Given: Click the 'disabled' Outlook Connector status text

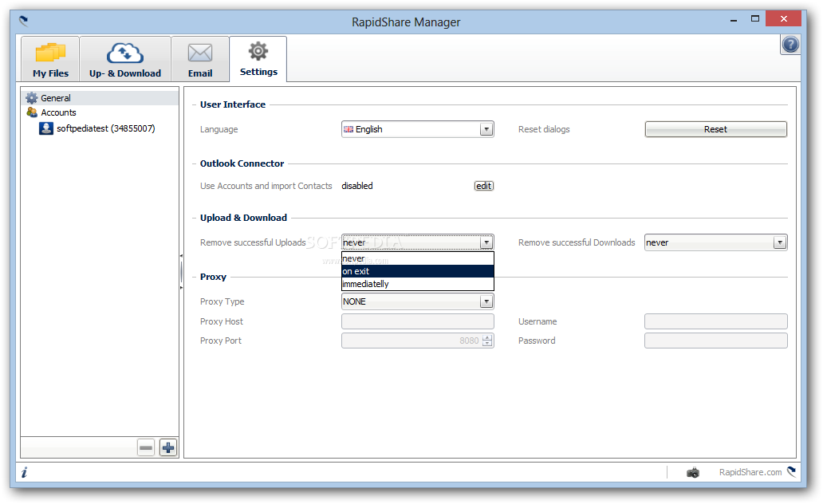Looking at the screenshot, I should coord(357,186).
